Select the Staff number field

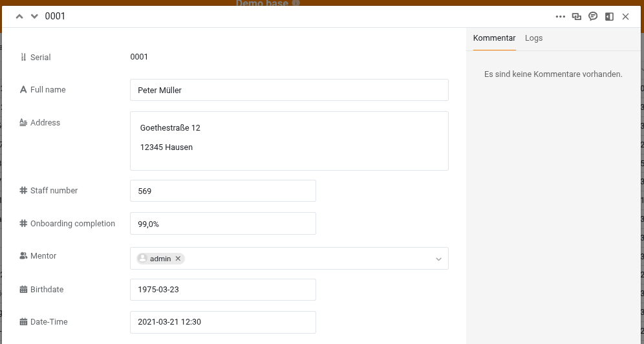[x=222, y=191]
